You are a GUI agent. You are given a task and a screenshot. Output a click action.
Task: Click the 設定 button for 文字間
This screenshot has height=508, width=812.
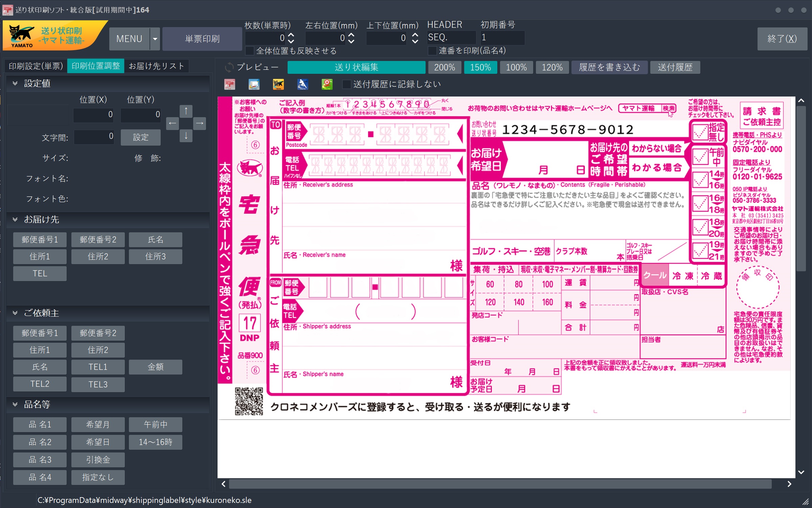(x=141, y=137)
